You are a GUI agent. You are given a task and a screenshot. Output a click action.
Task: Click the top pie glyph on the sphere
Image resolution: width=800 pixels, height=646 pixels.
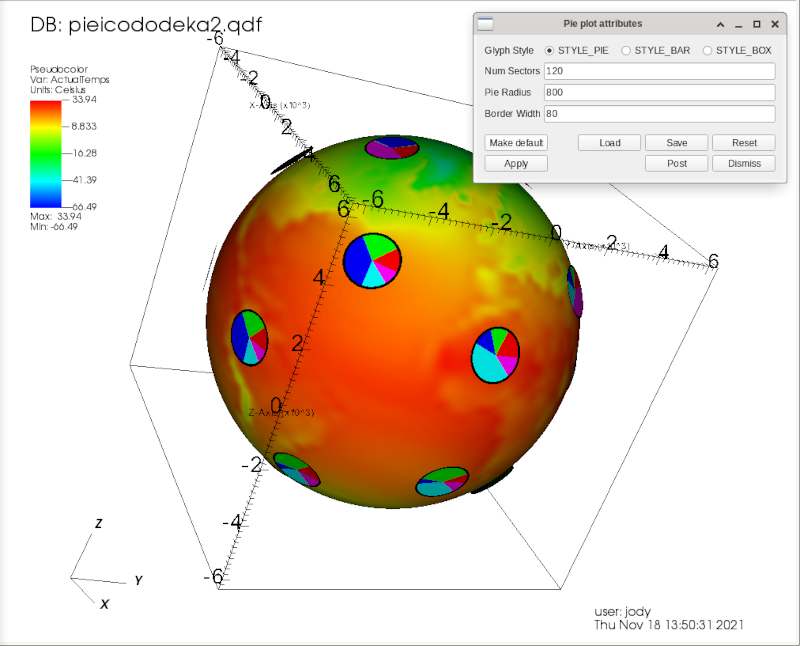[392, 148]
